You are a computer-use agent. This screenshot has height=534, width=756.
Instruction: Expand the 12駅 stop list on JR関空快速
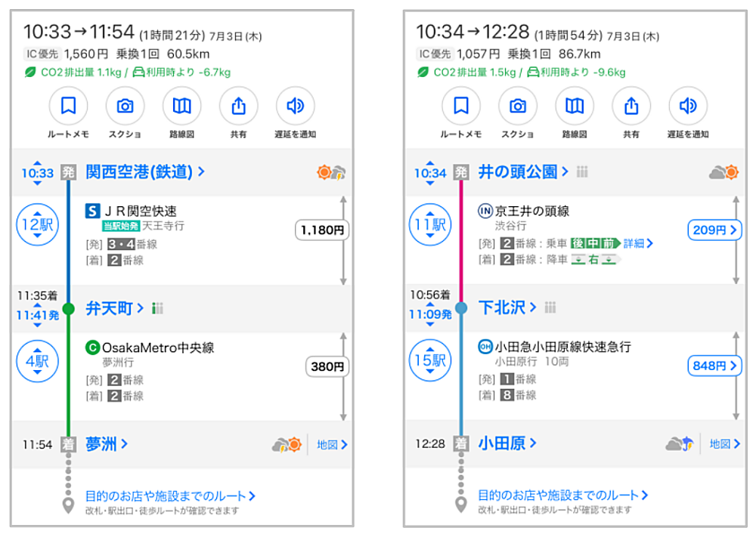38,224
